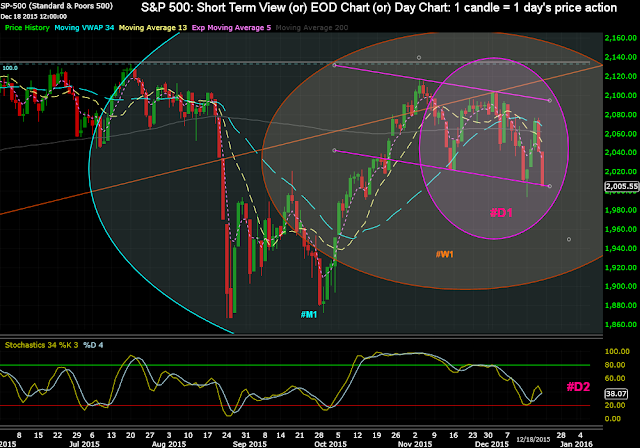This screenshot has width=640, height=448.
Task: Click the 20.00 stochastics axis label
Action: pos(615,405)
